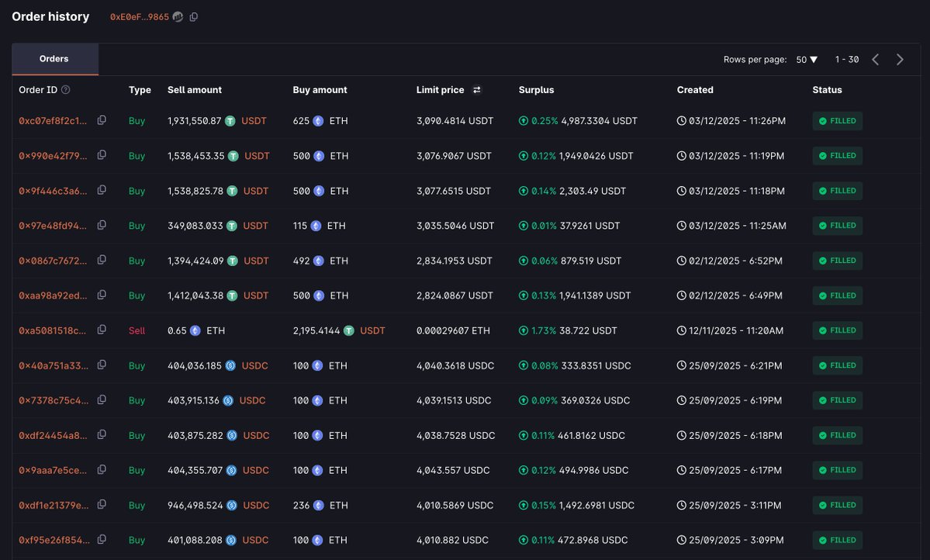Open order 0x990e42f79 details link
The image size is (930, 560).
[53, 156]
